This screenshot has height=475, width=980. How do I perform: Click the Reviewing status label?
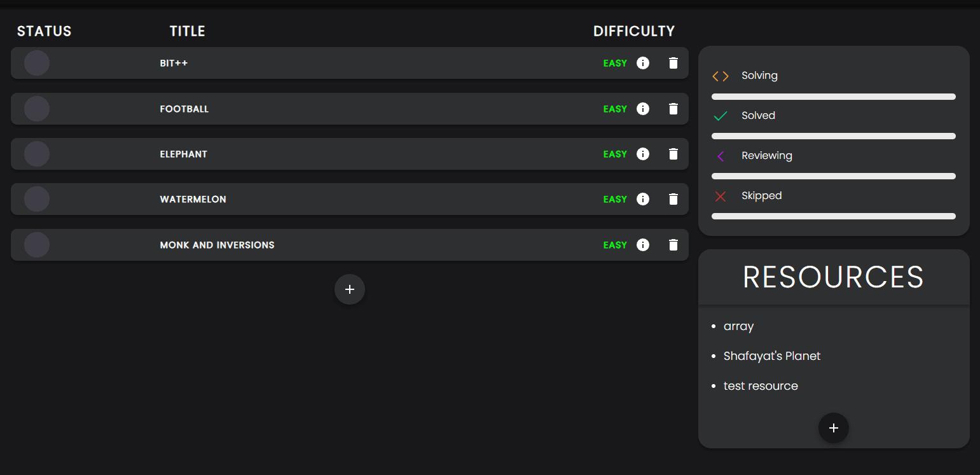coord(767,156)
